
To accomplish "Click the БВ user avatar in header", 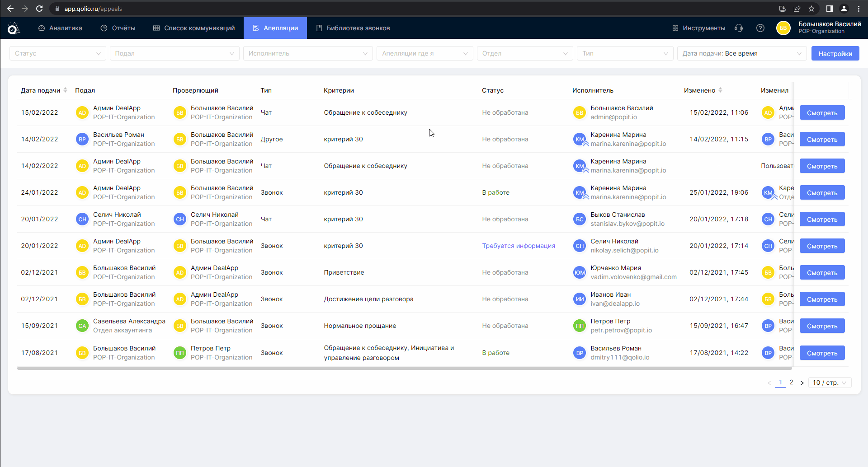I will coord(783,28).
